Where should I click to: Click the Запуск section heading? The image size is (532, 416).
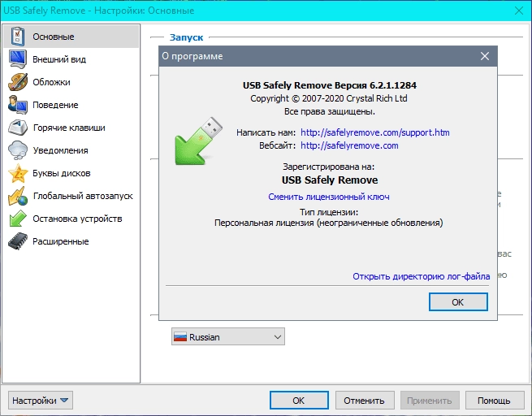(186, 37)
